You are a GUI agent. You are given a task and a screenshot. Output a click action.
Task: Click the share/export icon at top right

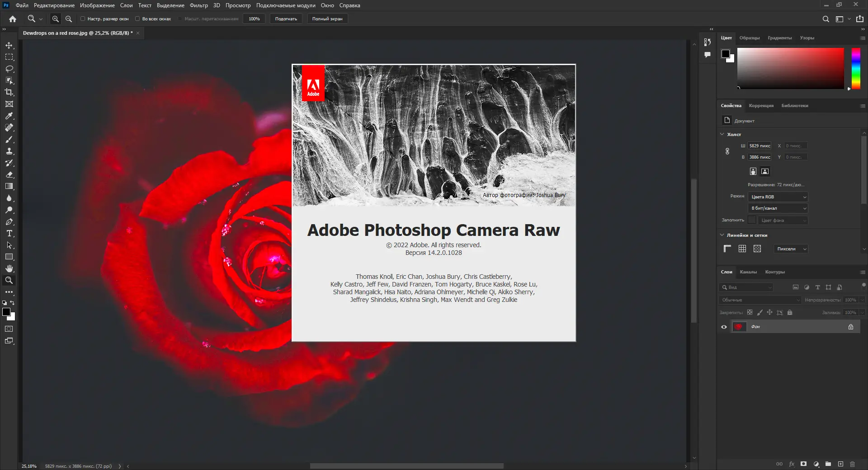(x=860, y=19)
